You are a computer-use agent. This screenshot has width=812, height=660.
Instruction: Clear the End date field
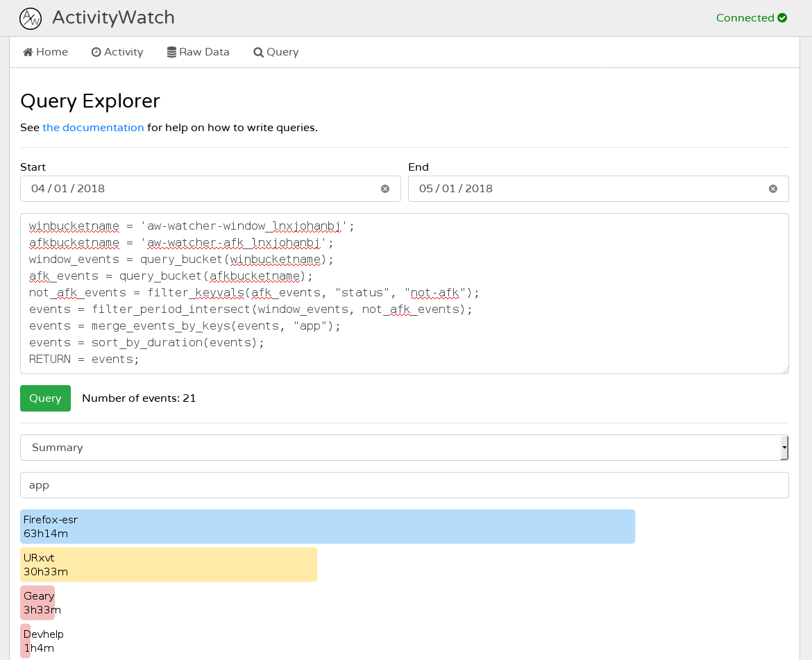tap(772, 189)
